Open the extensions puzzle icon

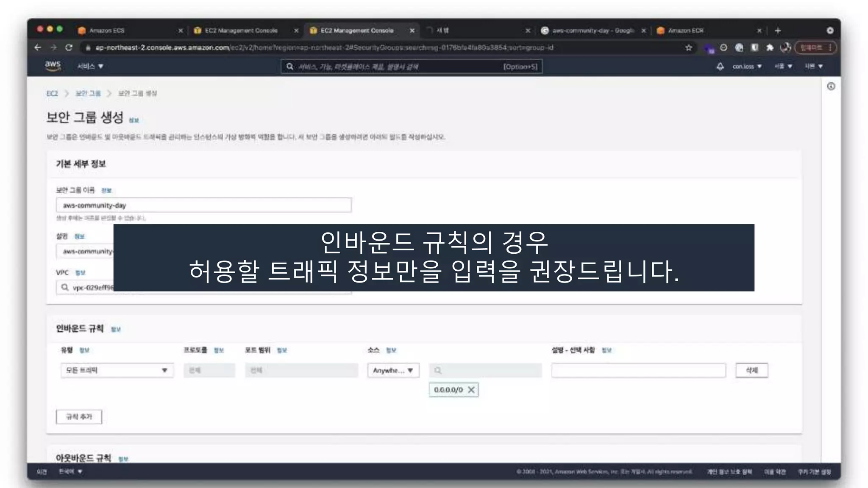tap(770, 47)
